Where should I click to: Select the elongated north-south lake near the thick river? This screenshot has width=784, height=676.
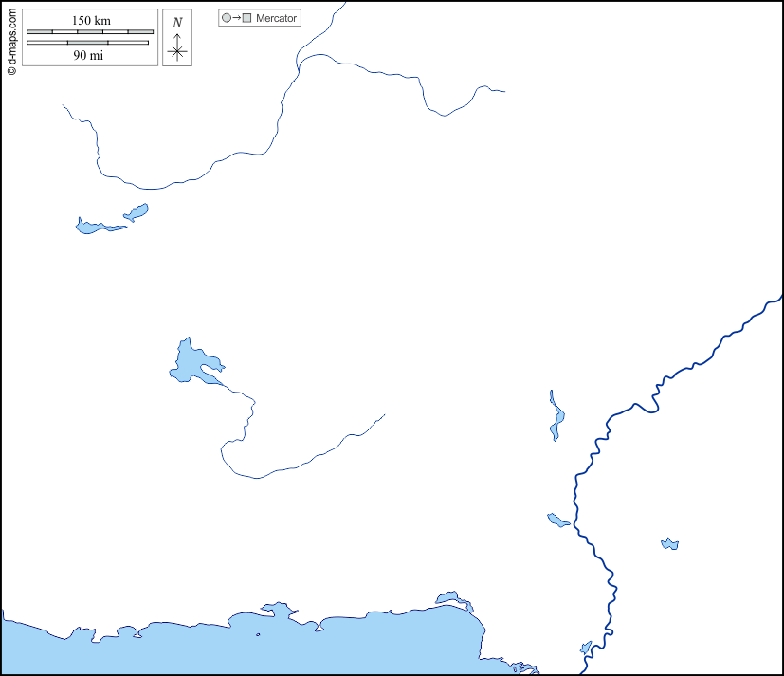(x=556, y=419)
